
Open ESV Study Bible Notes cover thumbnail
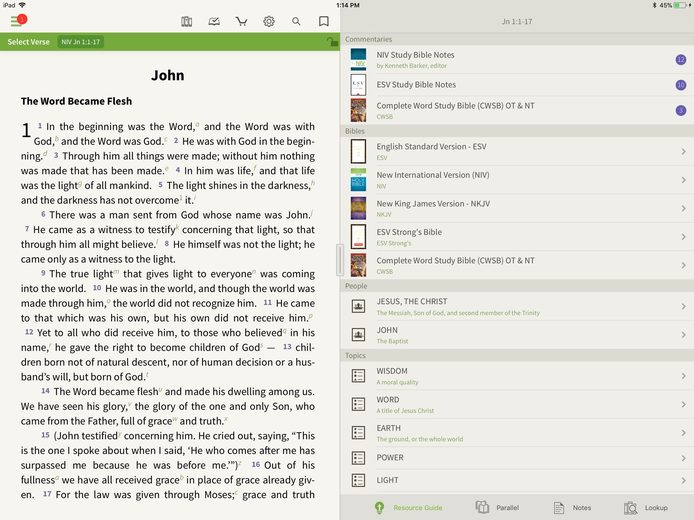tap(358, 85)
